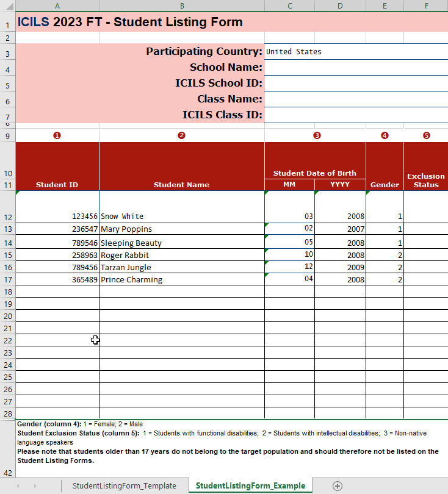
Task: Click the numbered circle 3 marker
Action: tap(316, 135)
